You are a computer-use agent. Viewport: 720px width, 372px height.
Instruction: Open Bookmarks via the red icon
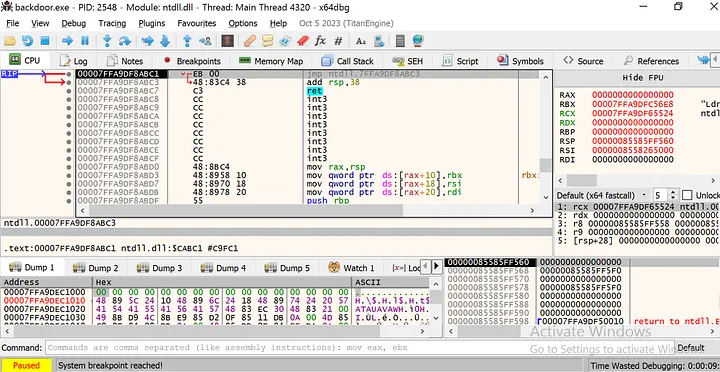point(302,41)
